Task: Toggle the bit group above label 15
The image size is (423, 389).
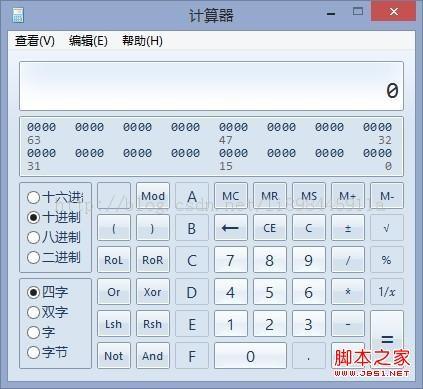Action: pyautogui.click(x=233, y=153)
